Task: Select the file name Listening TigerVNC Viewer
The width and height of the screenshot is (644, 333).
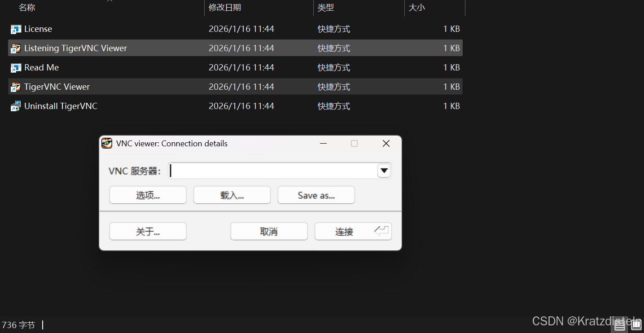Action: pos(75,48)
